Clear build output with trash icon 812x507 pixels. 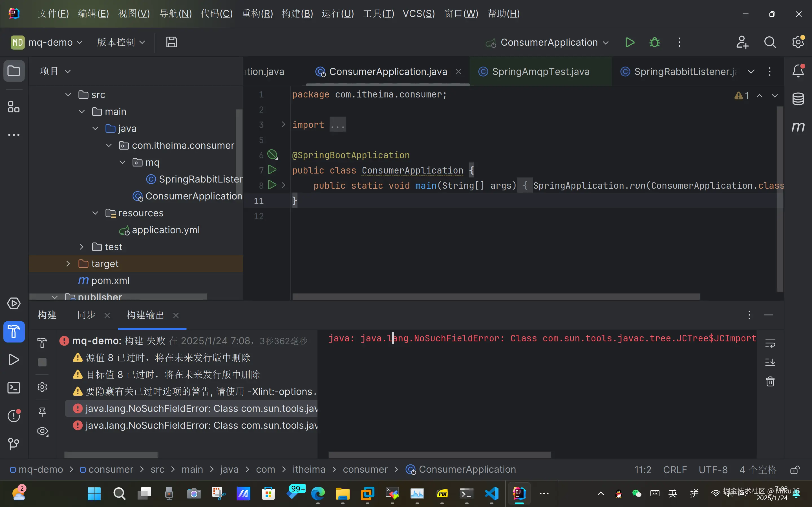[x=770, y=382]
